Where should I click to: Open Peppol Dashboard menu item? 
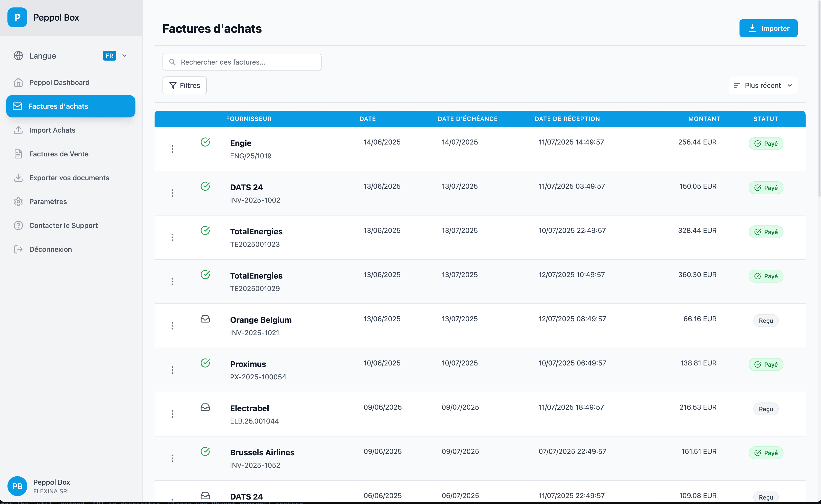[x=71, y=82]
